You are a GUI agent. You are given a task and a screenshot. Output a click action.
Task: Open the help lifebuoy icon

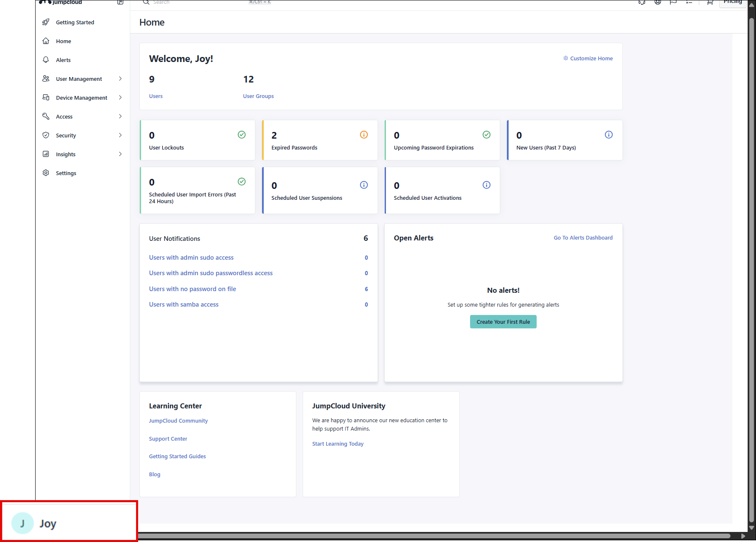(x=658, y=2)
